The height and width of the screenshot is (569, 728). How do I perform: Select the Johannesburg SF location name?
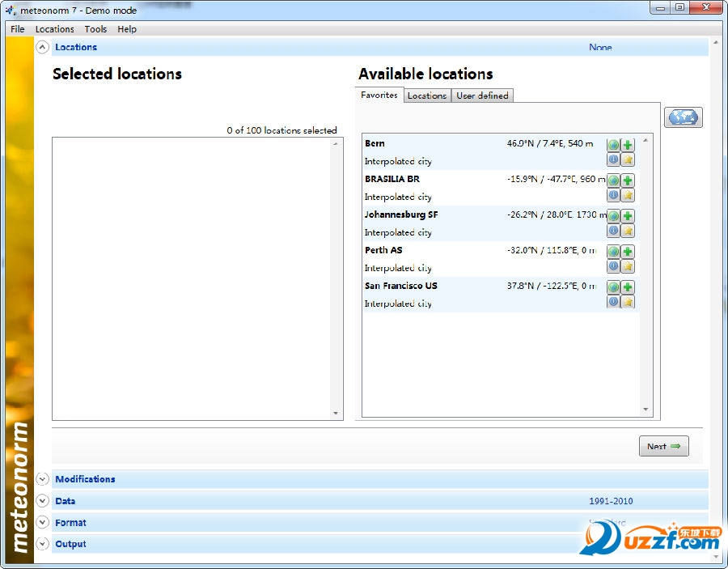pos(401,214)
